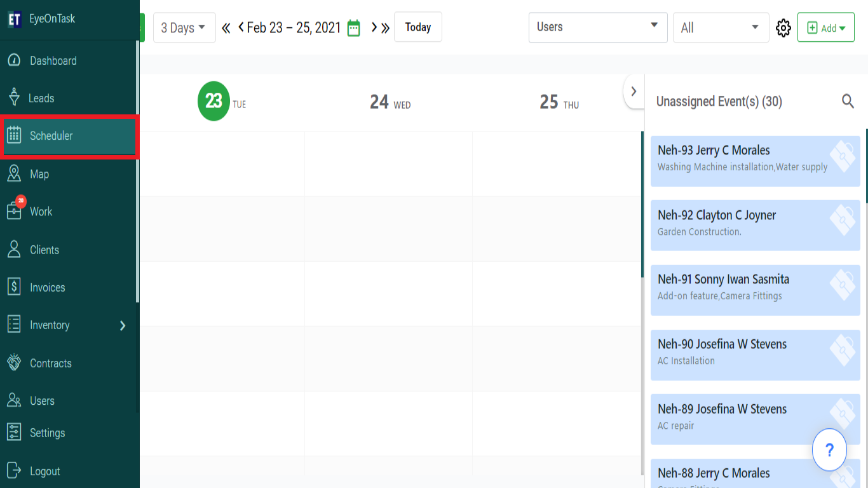Click the Feb 23 – 25, 2021 date range
The height and width of the screenshot is (488, 868).
294,27
